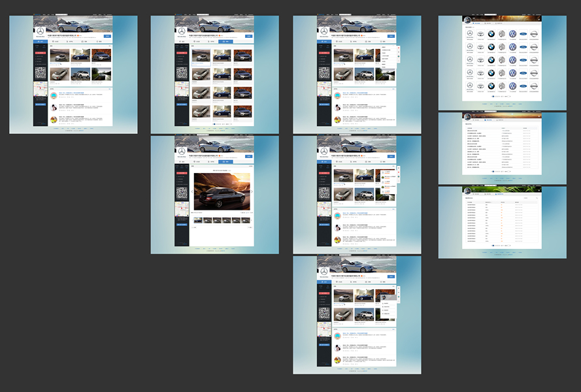Click highlighted page number under brand grid
The image size is (581, 392).
coord(493,96)
